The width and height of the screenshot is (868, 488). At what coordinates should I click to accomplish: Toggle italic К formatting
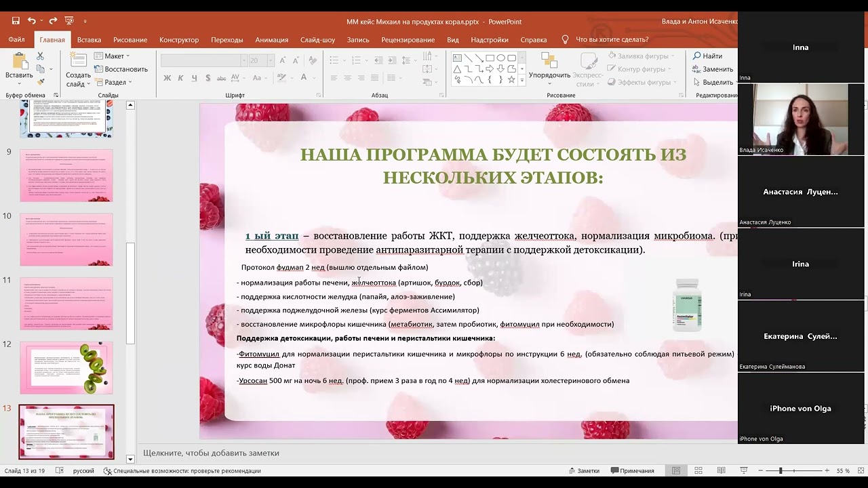(x=180, y=78)
